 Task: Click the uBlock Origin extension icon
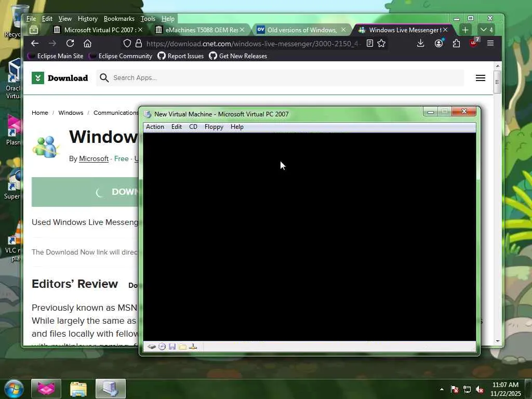click(474, 43)
